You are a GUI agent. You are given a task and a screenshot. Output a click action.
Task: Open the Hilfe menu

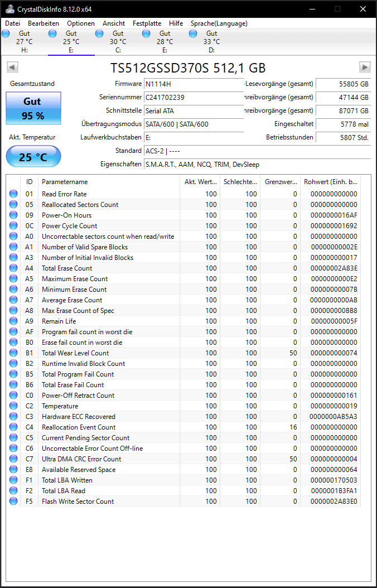(x=176, y=23)
